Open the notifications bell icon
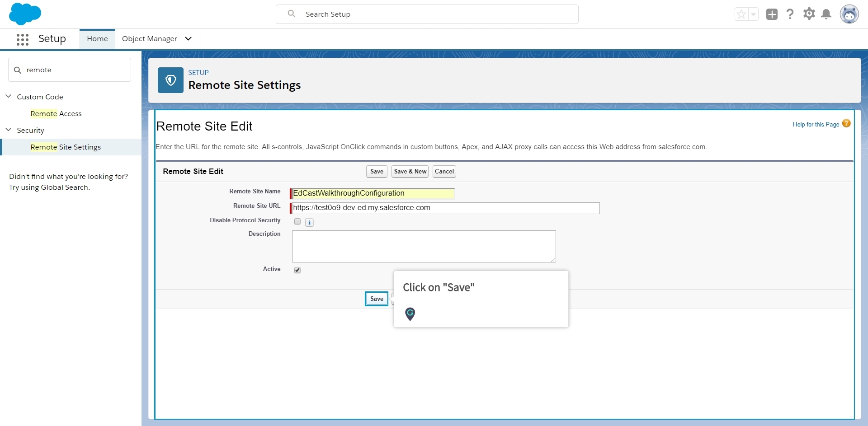868x426 pixels. (826, 14)
